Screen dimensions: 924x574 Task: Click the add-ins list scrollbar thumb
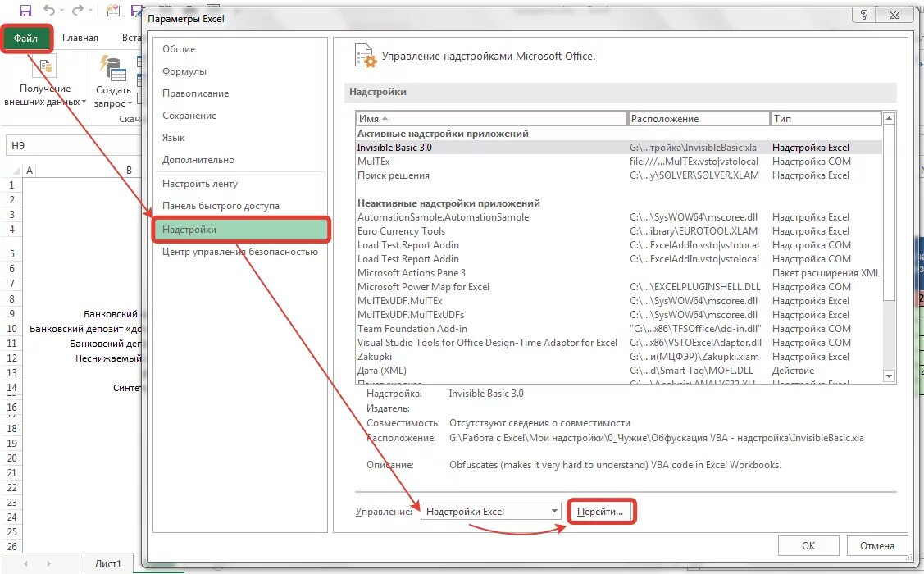890,212
